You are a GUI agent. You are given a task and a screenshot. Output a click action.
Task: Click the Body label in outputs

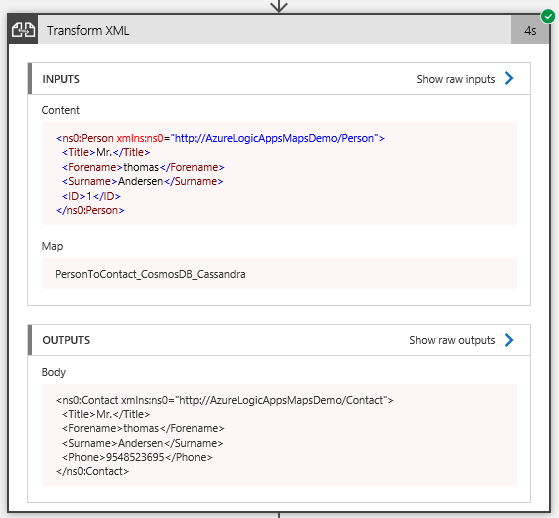pos(54,372)
